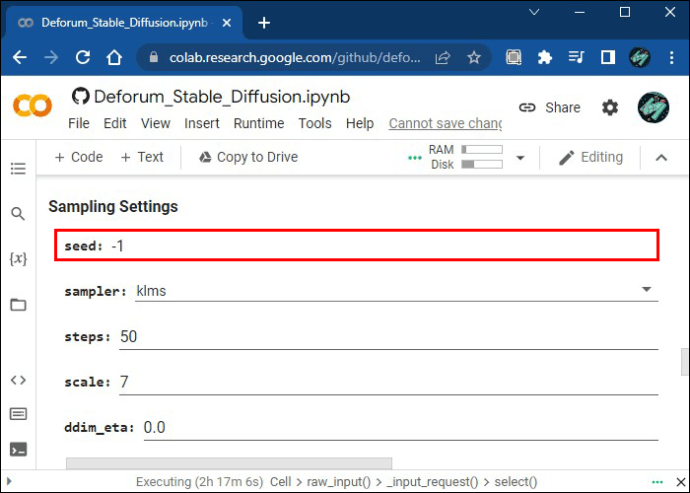The image size is (690, 493).
Task: Open Chrome three-dot menu
Action: click(x=672, y=57)
